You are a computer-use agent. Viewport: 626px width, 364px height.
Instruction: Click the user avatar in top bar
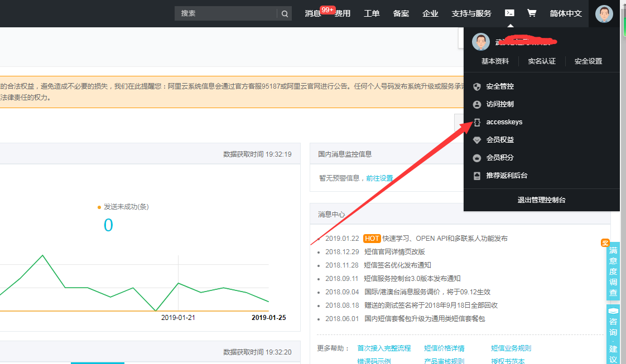[604, 13]
